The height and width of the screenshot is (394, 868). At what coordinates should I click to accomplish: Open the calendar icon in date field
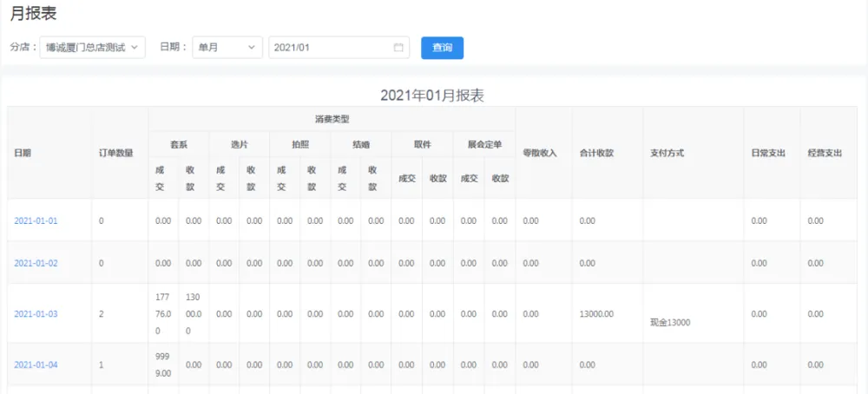click(398, 48)
